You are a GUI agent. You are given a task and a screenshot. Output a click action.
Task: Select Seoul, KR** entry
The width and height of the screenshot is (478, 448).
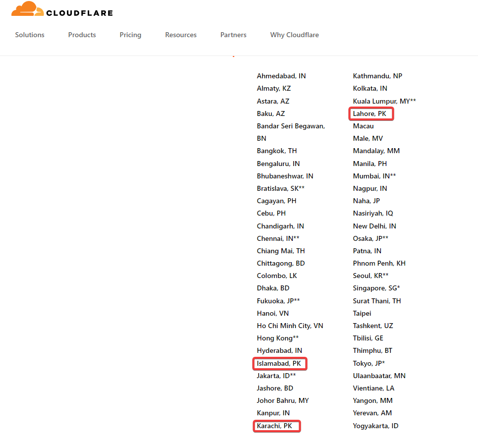(371, 276)
